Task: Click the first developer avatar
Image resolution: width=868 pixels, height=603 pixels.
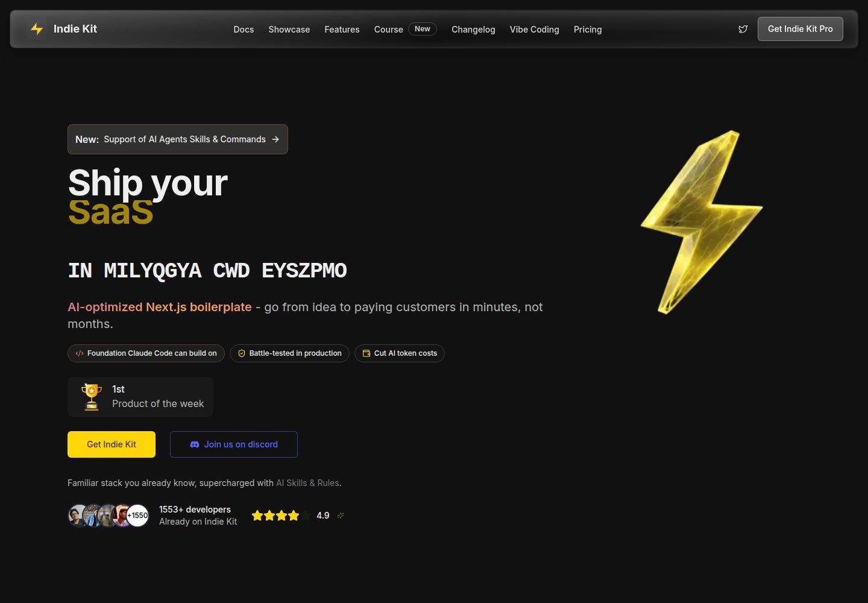Action: (78, 516)
